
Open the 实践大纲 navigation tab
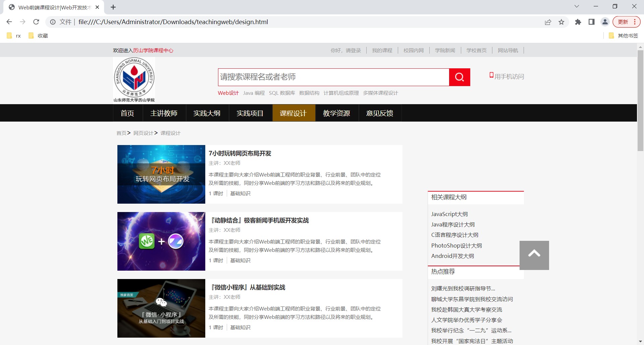click(207, 113)
